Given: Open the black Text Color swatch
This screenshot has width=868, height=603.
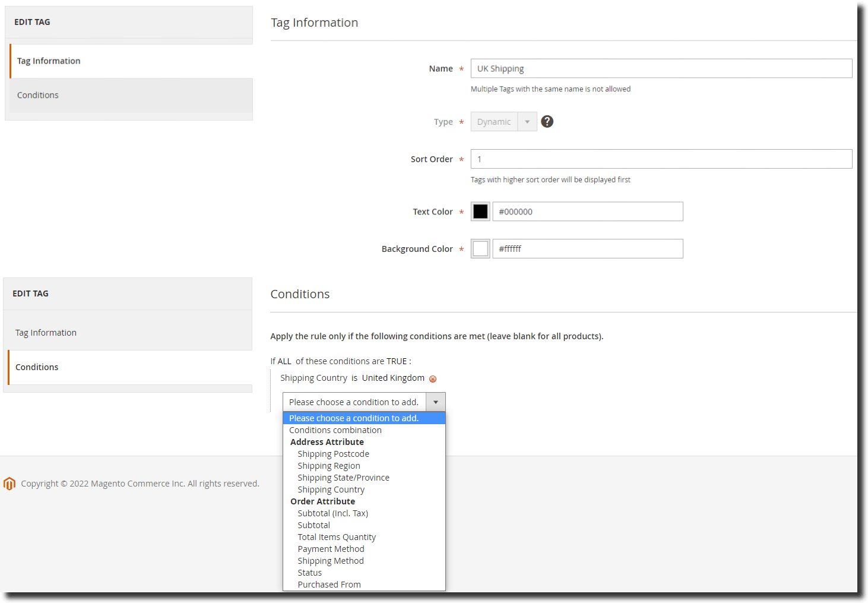Looking at the screenshot, I should point(480,211).
